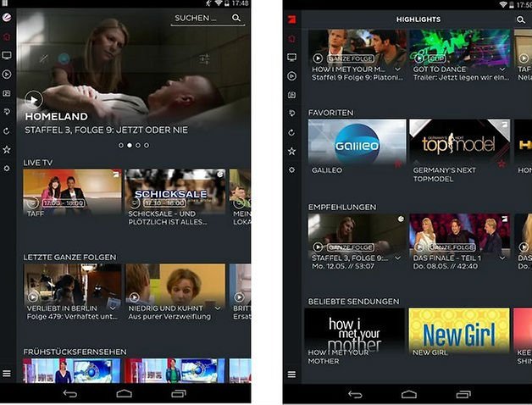
Task: Click the magnifier icon beside SUCHEN
Action: point(236,18)
